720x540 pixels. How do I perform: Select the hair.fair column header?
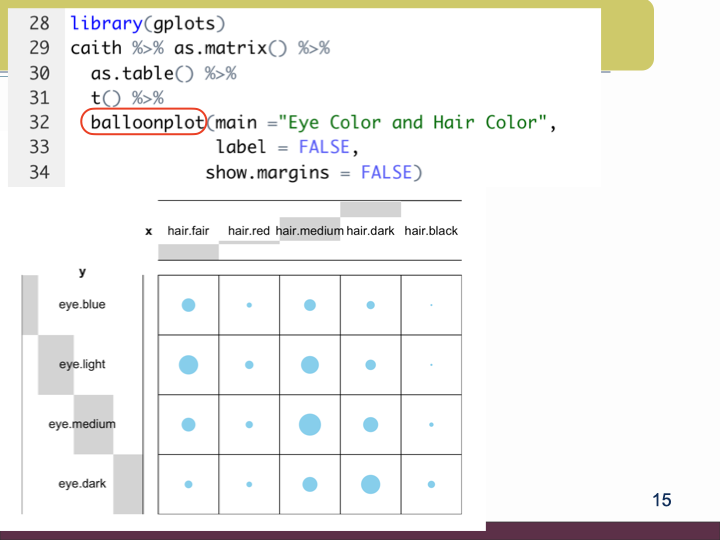click(188, 231)
